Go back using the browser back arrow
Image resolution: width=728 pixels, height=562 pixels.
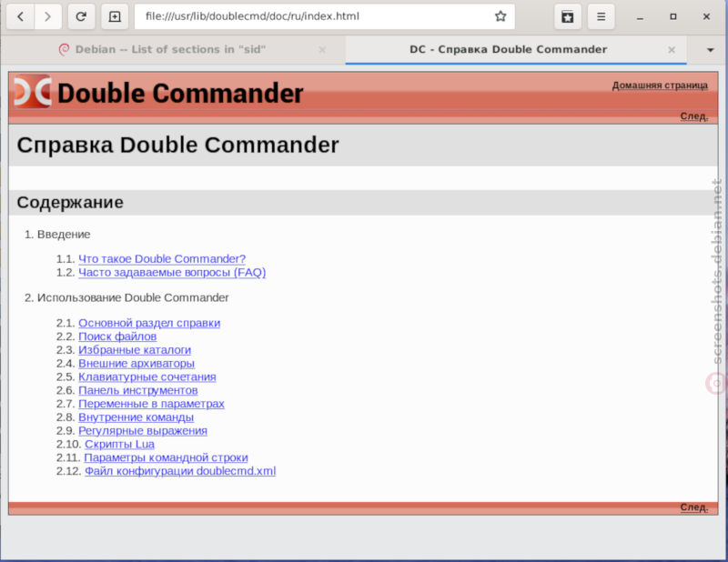[x=20, y=16]
